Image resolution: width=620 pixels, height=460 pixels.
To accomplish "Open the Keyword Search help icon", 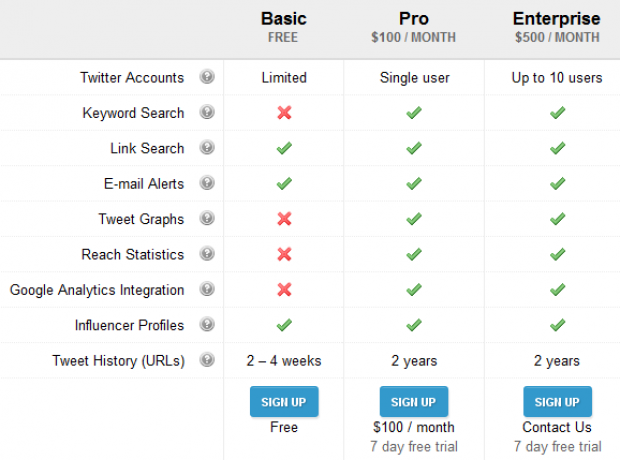I will point(207,112).
